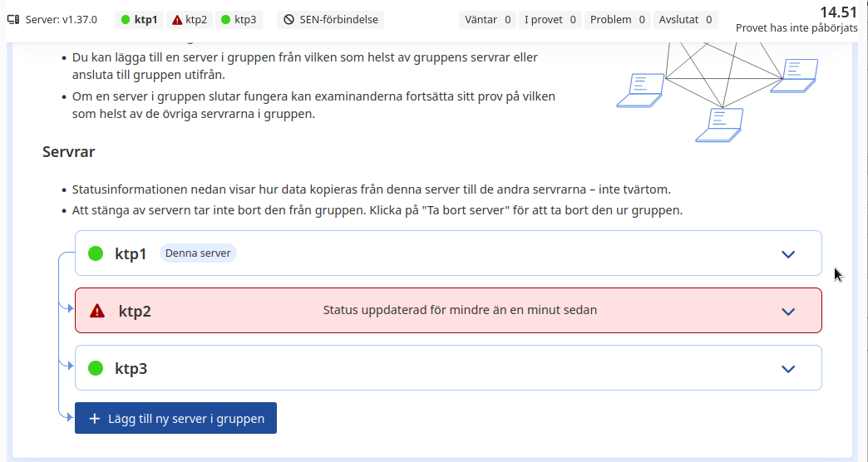Click green status dot of ktp1 in top bar
This screenshot has width=868, height=462.
click(x=126, y=20)
